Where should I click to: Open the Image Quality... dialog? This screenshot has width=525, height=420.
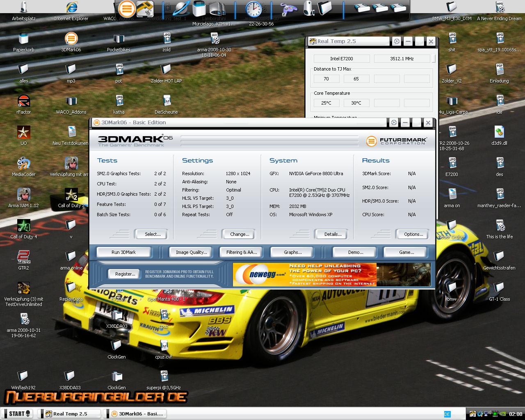191,252
